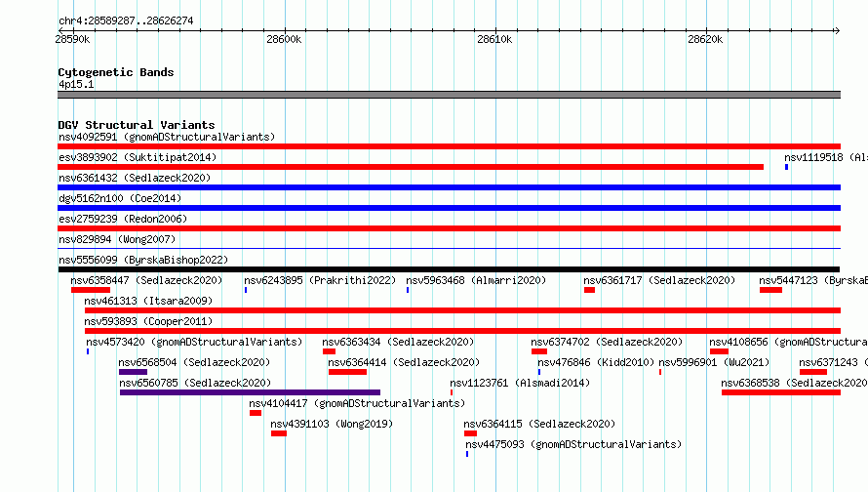Select the long purple nsv6560785 bar
This screenshot has width=868, height=492.
251,392
